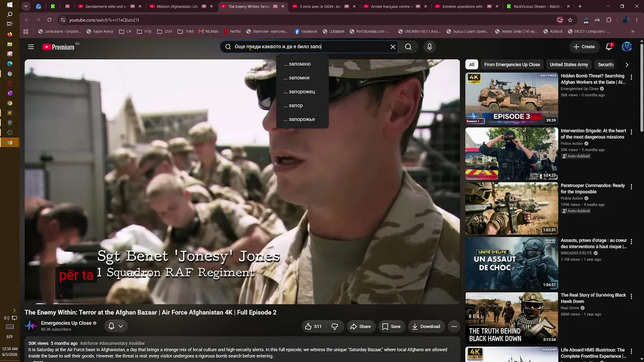
Task: Open Chrome three-dot menu
Action: [x=636, y=20]
